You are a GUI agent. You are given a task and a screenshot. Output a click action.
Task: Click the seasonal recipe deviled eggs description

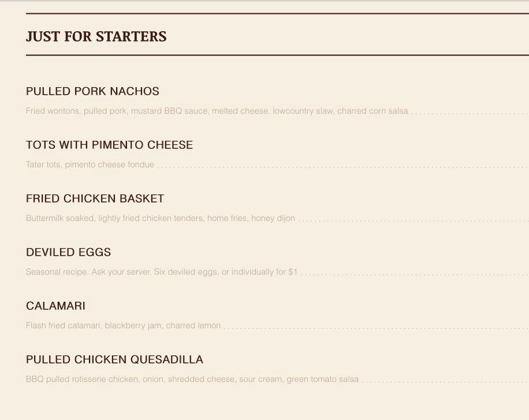click(x=162, y=272)
